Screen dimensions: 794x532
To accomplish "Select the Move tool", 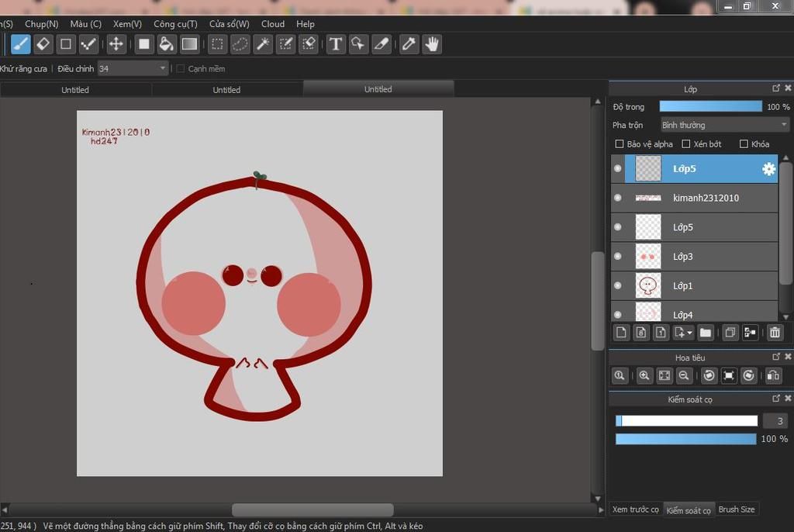I will (x=116, y=44).
